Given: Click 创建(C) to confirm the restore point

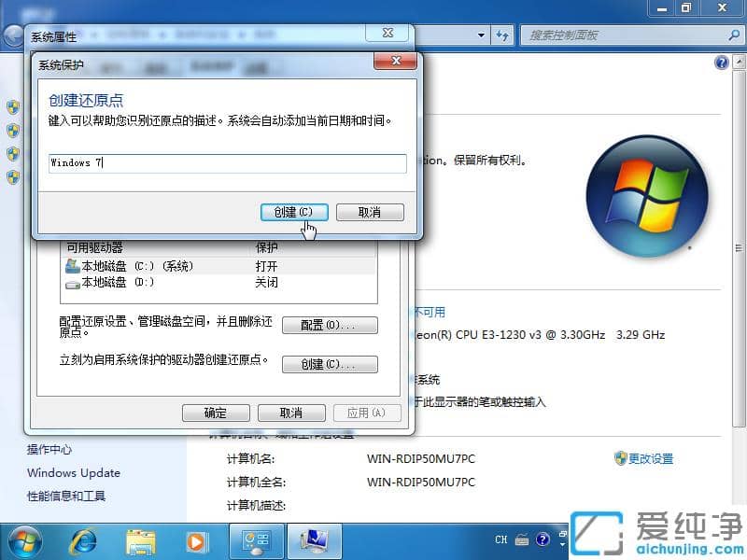Looking at the screenshot, I should pos(293,212).
